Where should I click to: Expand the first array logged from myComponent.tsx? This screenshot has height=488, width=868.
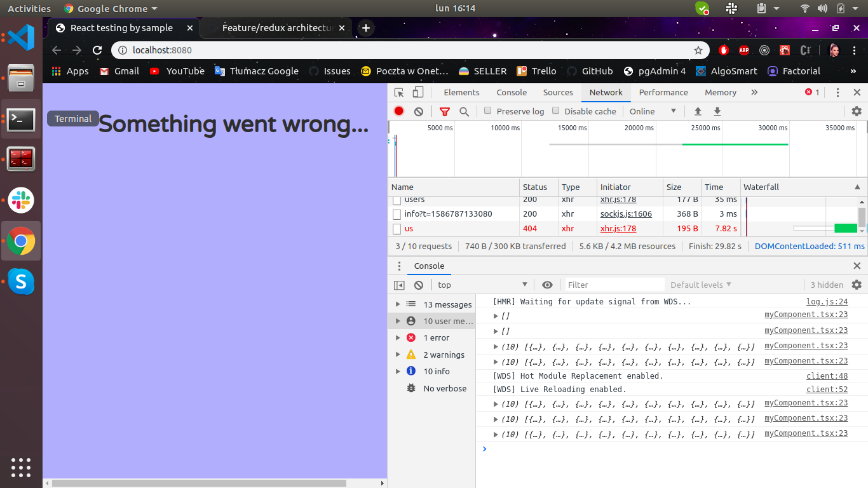click(496, 316)
